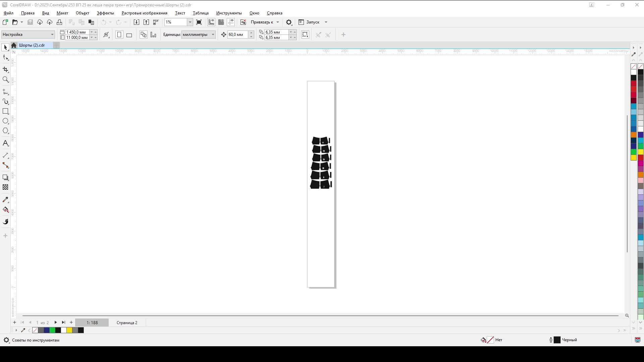Select the Shape tool
The height and width of the screenshot is (362, 644).
click(5, 57)
